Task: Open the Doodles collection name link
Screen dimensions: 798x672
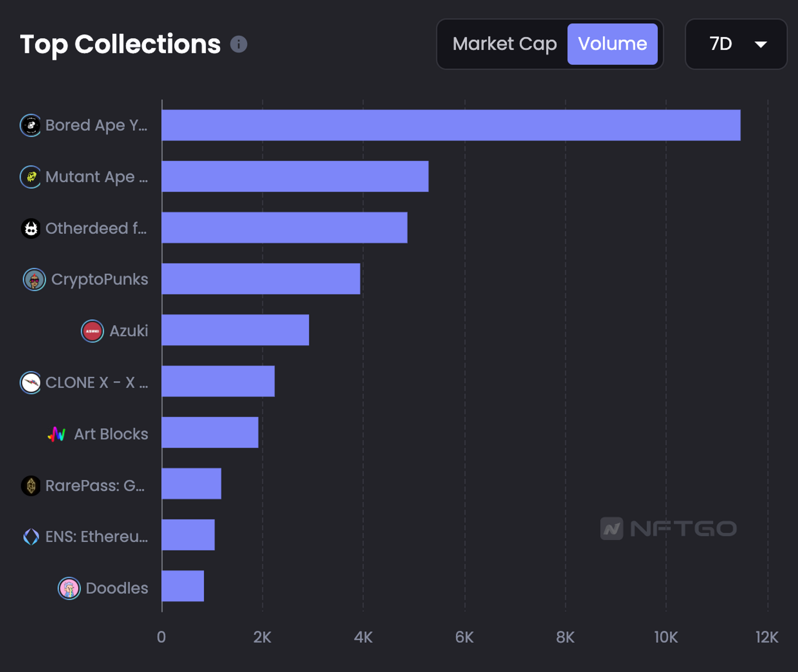Action: pyautogui.click(x=117, y=588)
